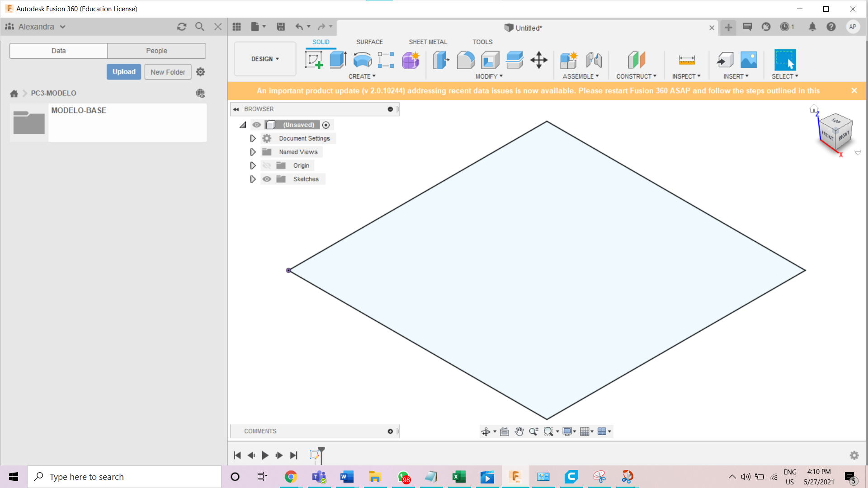Select the Shell tool

(x=490, y=60)
